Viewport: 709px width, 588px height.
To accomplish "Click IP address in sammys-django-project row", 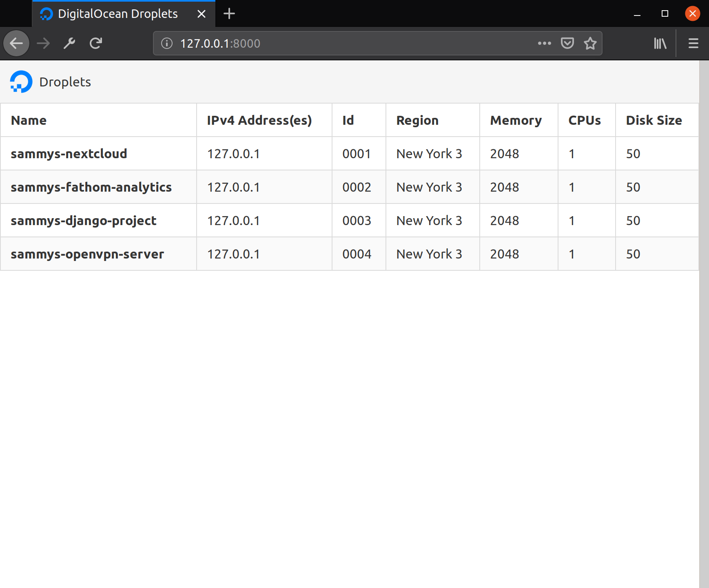I will tap(233, 221).
